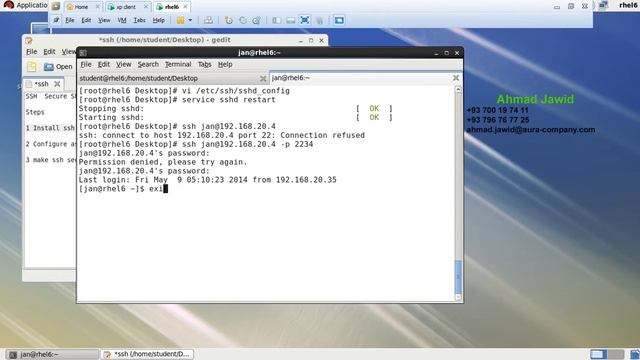
Task: Open the terminal File menu
Action: tap(86, 64)
